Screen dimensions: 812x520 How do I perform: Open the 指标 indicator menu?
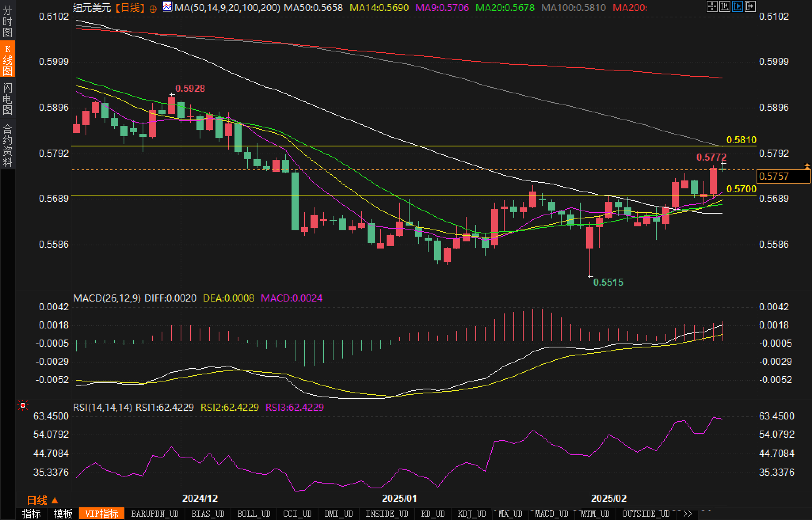tap(31, 514)
